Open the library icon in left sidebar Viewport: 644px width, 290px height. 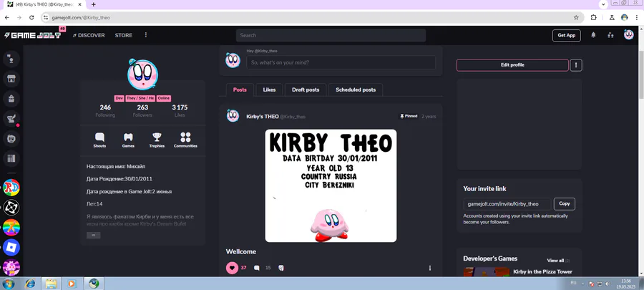point(11,158)
